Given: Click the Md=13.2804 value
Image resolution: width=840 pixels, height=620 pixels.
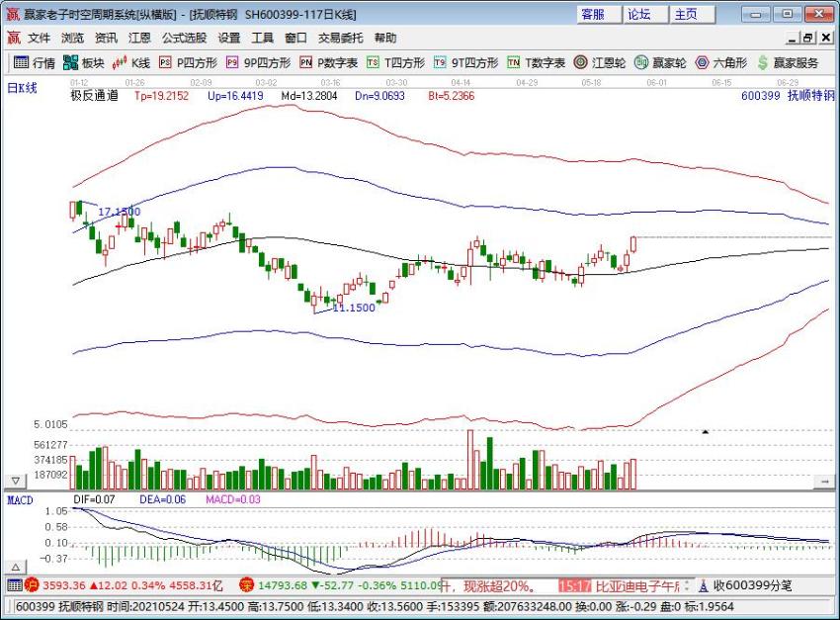Looking at the screenshot, I should click(x=309, y=96).
